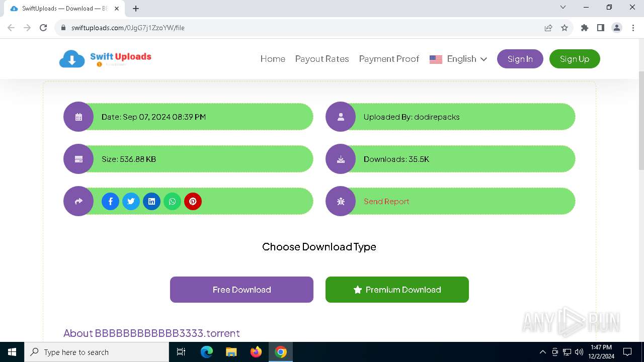
Task: Open the share page icon in address bar
Action: coord(548,28)
